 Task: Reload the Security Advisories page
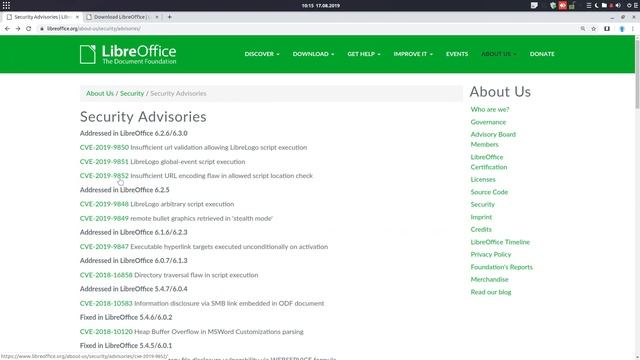pos(29,29)
